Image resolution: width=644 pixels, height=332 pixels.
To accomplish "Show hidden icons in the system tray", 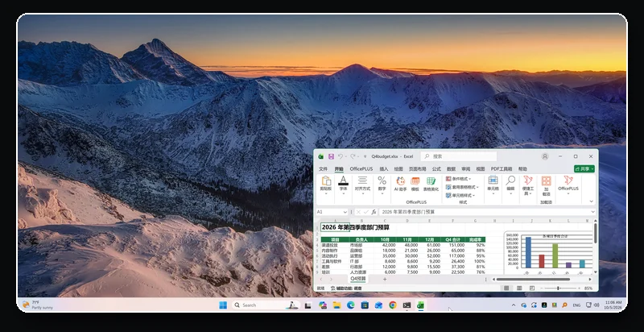I will [514, 305].
